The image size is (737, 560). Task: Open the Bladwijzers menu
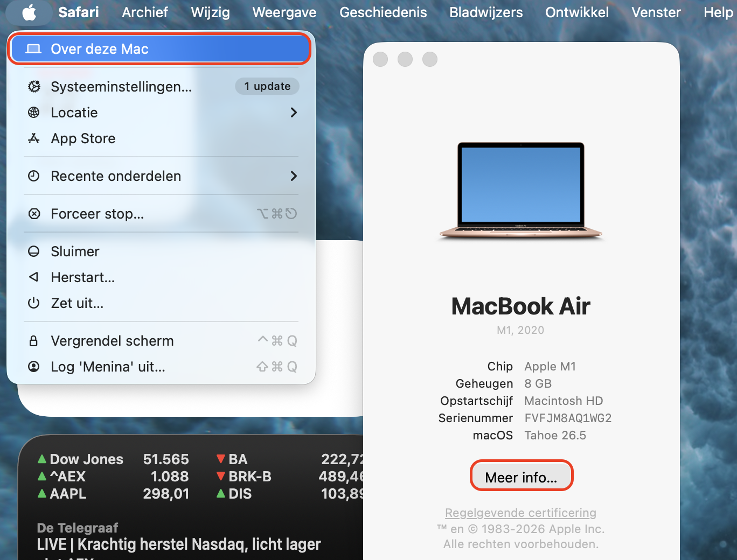pyautogui.click(x=486, y=12)
